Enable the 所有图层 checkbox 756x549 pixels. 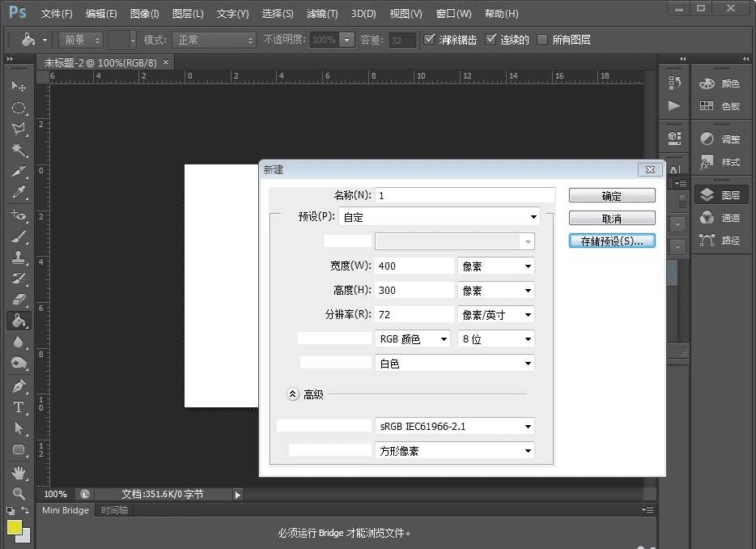pos(542,40)
